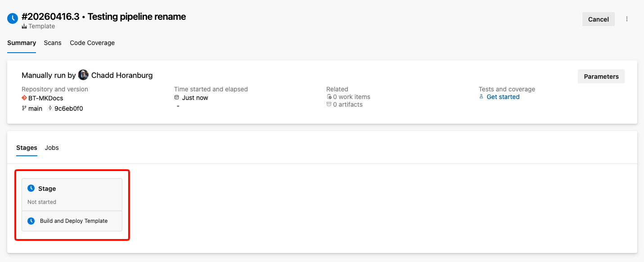Open commit 9c6eb0f0 link
644x262 pixels.
[68, 108]
